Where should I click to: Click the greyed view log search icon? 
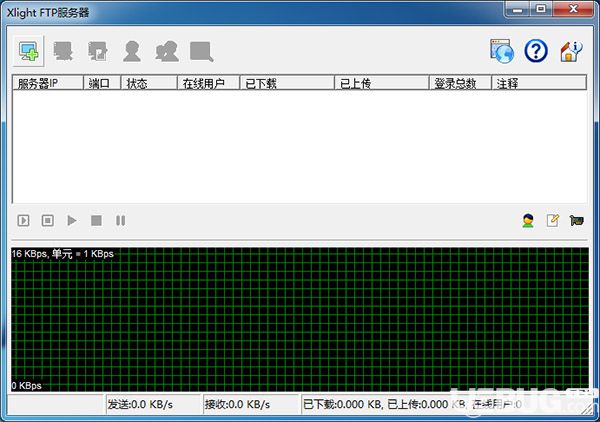tap(202, 52)
